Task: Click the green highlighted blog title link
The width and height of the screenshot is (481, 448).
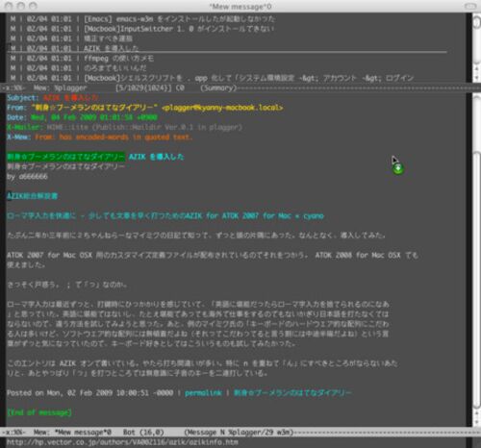Action: [x=65, y=157]
